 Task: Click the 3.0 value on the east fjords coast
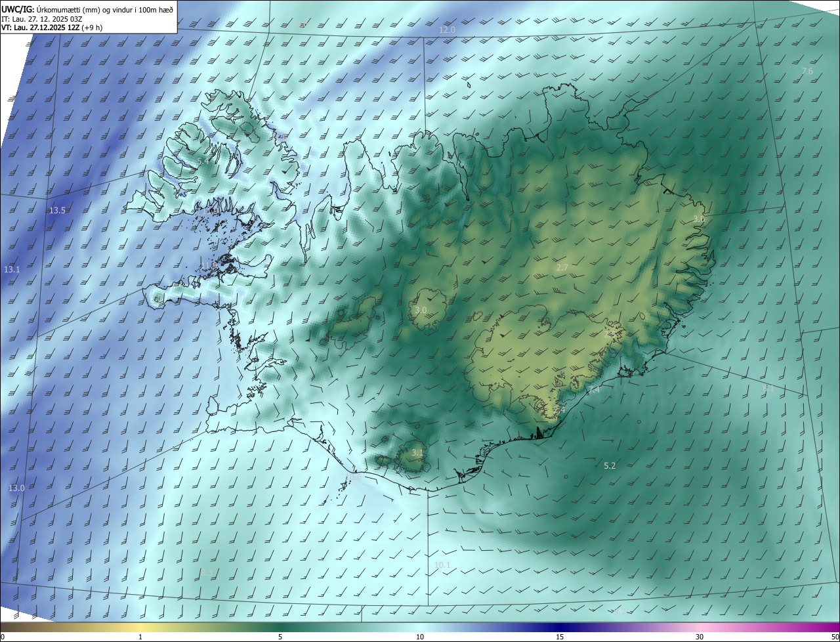[699, 219]
